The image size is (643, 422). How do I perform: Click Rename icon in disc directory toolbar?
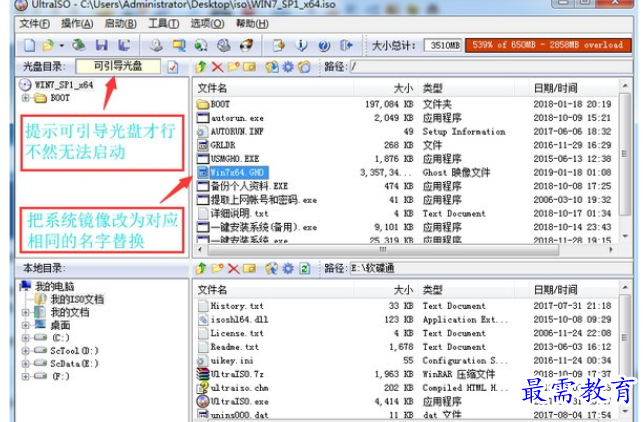tap(249, 67)
